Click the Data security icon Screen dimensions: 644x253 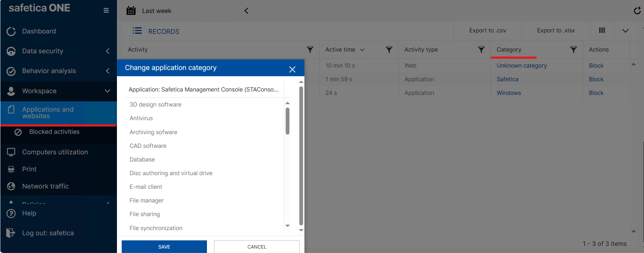pyautogui.click(x=11, y=51)
